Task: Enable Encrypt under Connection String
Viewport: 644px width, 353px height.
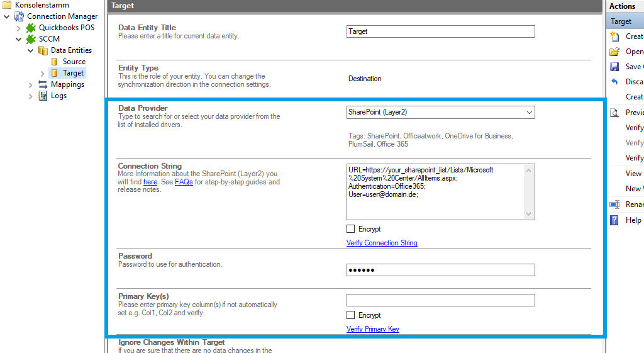Action: pos(351,229)
